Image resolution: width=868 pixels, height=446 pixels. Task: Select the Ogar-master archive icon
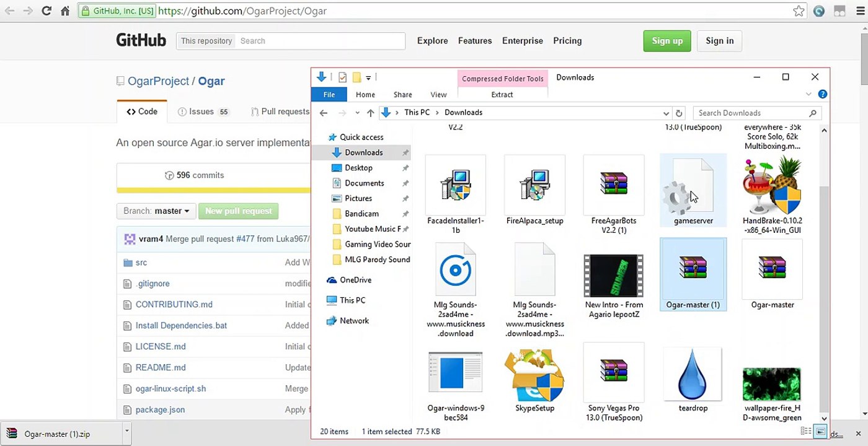(x=773, y=268)
